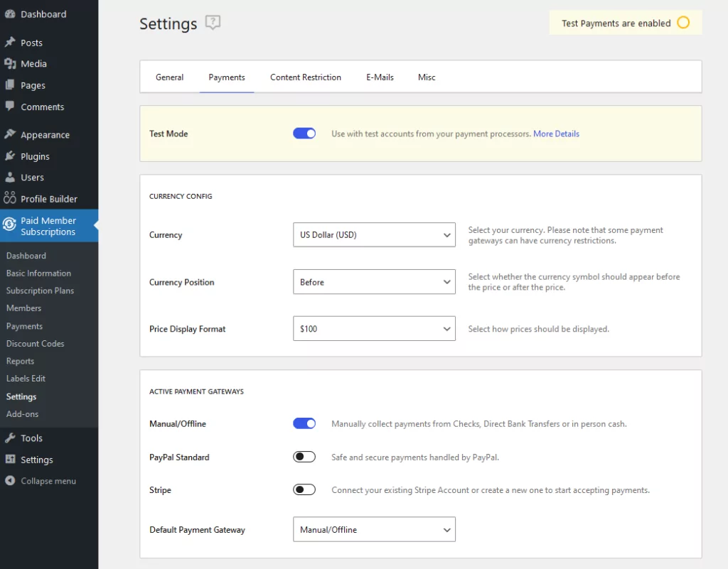Screen dimensions: 728x569
Task: Open Profile Builder in the sidebar
Action: (49, 199)
